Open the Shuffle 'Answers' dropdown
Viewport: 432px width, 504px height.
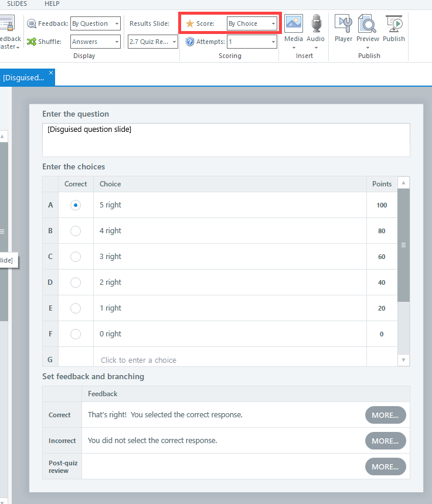[96, 42]
